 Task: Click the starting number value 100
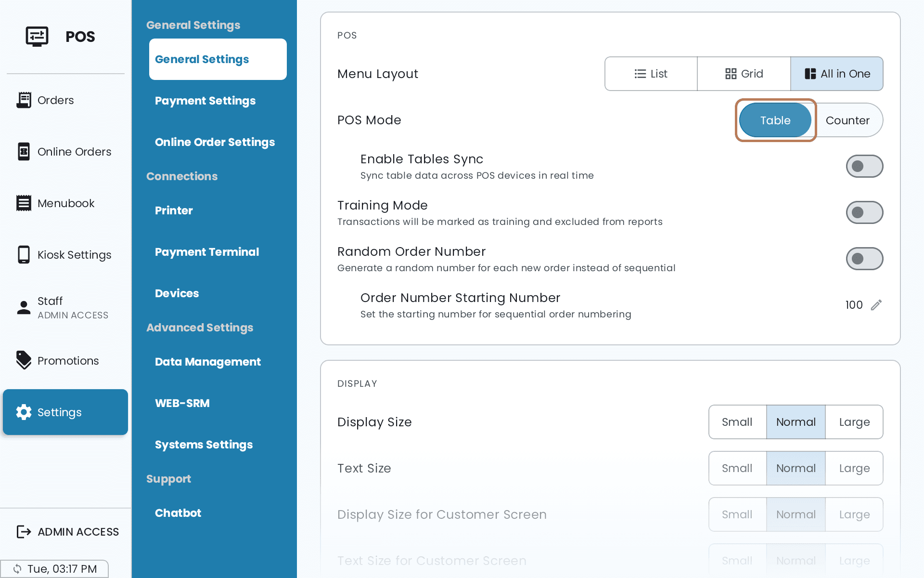[x=854, y=305]
